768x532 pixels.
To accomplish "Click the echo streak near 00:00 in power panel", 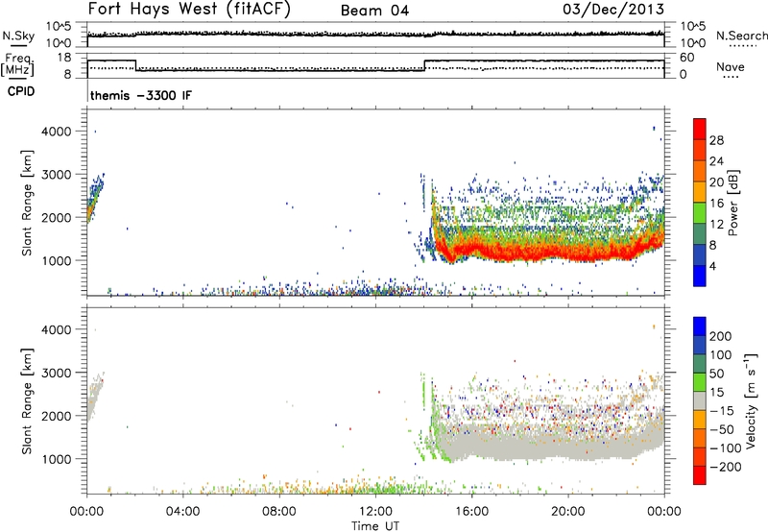I will click(x=94, y=199).
